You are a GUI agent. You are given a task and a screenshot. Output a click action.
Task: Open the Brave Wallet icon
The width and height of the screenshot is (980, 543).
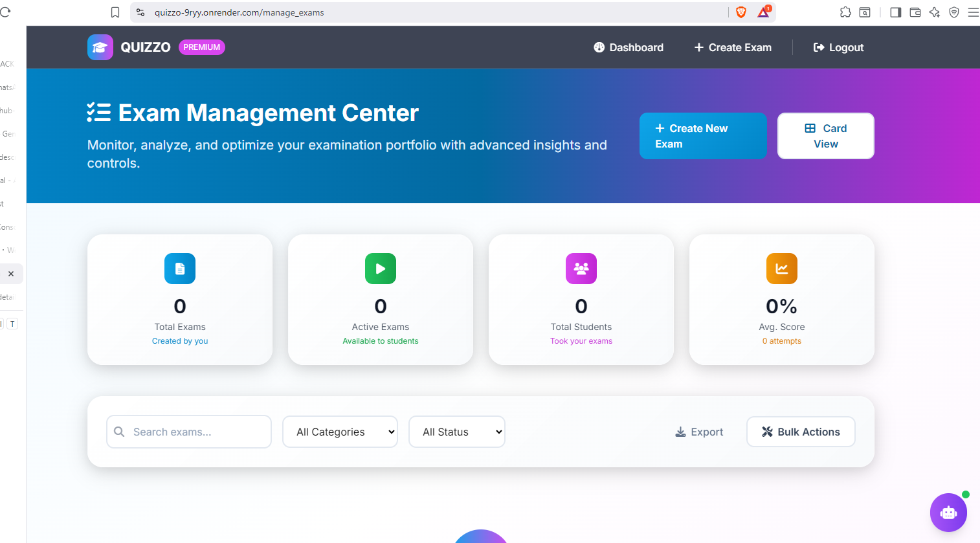[x=915, y=12]
